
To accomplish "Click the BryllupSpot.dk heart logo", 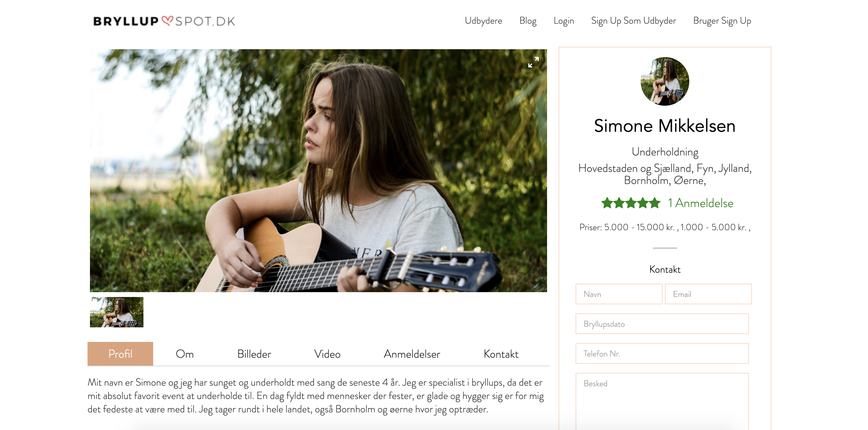I will point(164,21).
